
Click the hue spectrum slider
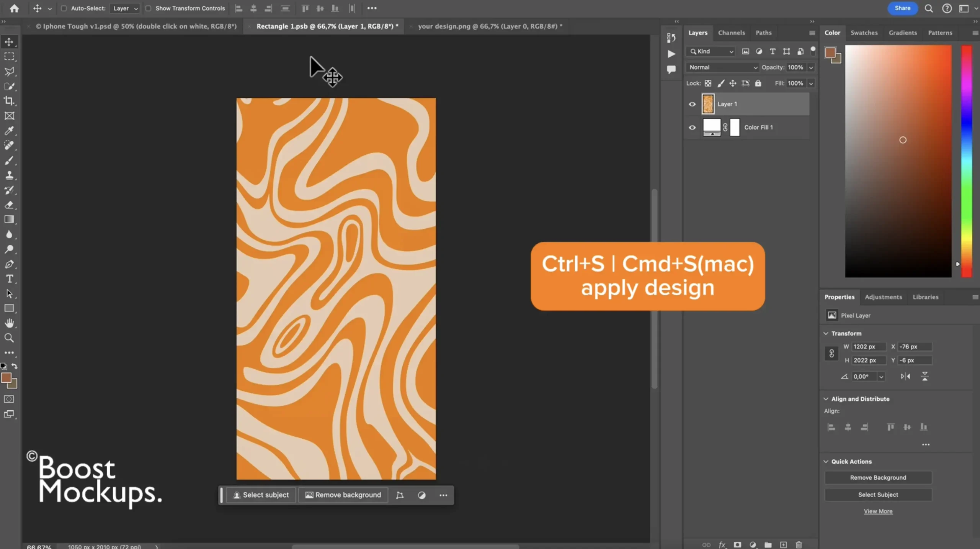click(x=966, y=161)
